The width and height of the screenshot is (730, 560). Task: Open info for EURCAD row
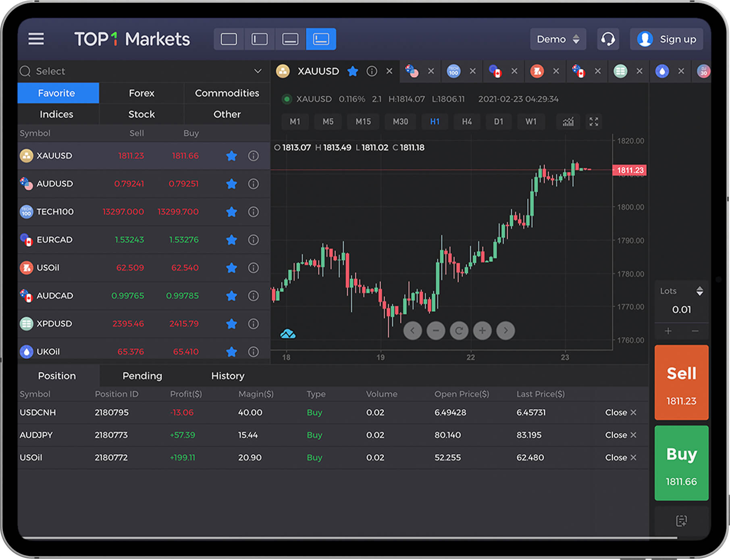coord(253,240)
